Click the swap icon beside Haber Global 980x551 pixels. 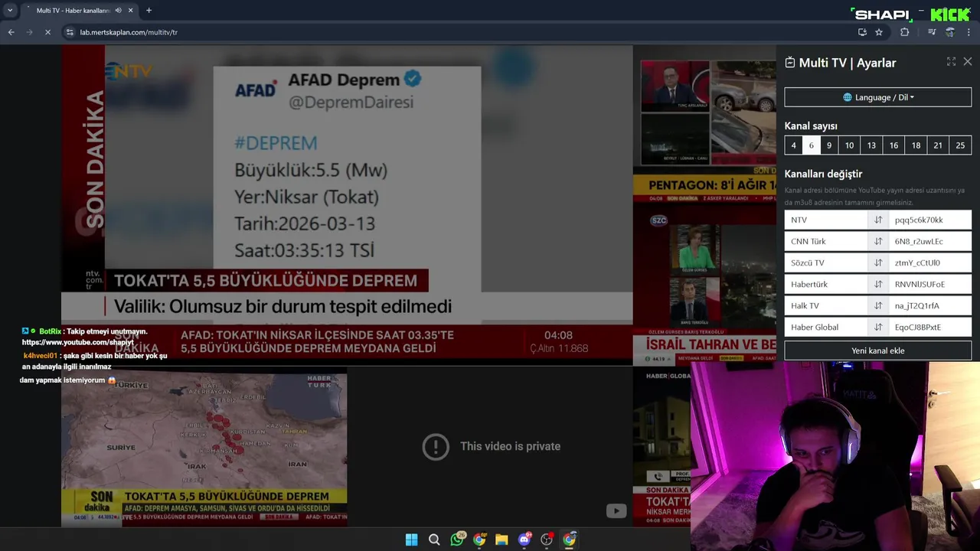coord(878,327)
